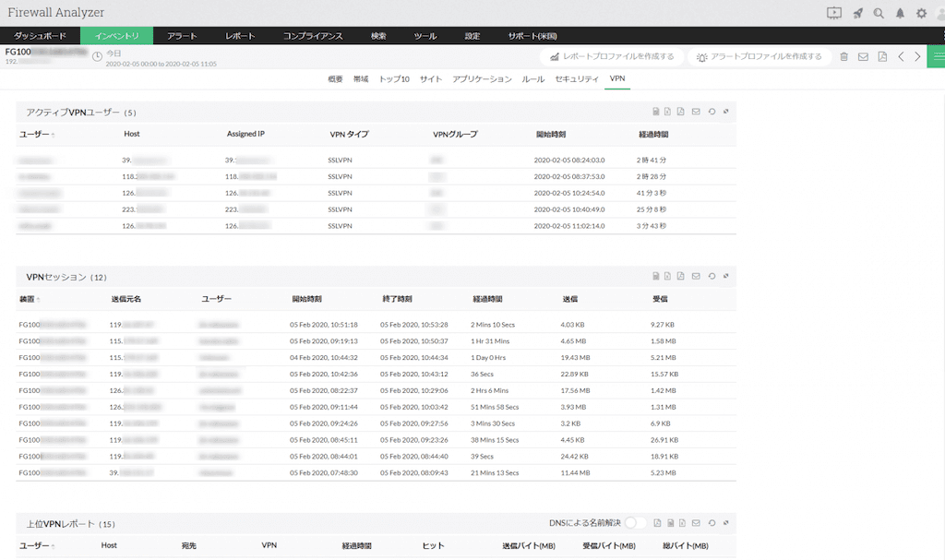This screenshot has height=560, width=945.
Task: Click the rocket quick-start icon
Action: pyautogui.click(x=858, y=13)
